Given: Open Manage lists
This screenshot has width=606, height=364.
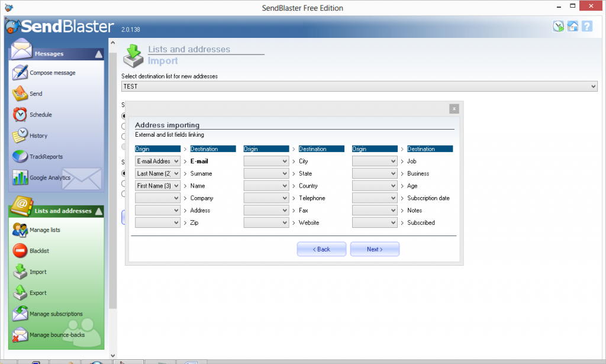Looking at the screenshot, I should 44,230.
